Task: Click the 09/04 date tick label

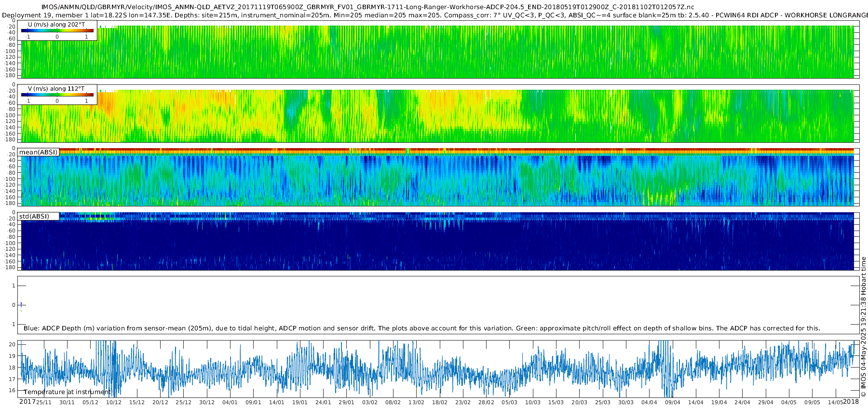Action: point(672,402)
